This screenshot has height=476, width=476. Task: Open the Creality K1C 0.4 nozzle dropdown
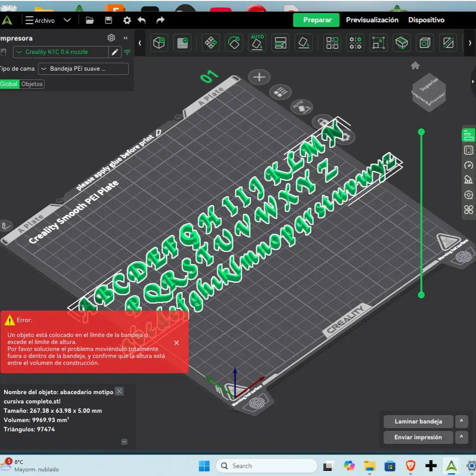[x=61, y=52]
